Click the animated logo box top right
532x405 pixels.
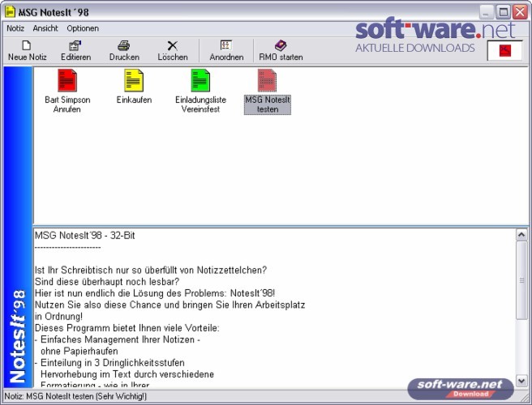tap(504, 50)
